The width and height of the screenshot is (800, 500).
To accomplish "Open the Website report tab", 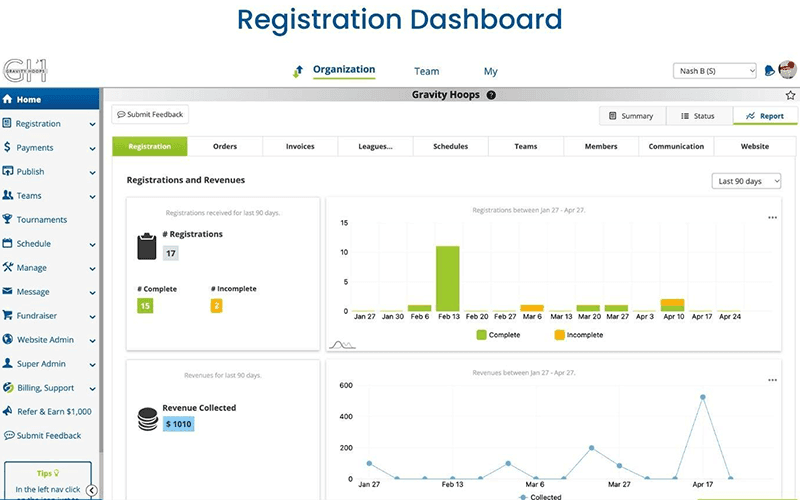I will [755, 146].
